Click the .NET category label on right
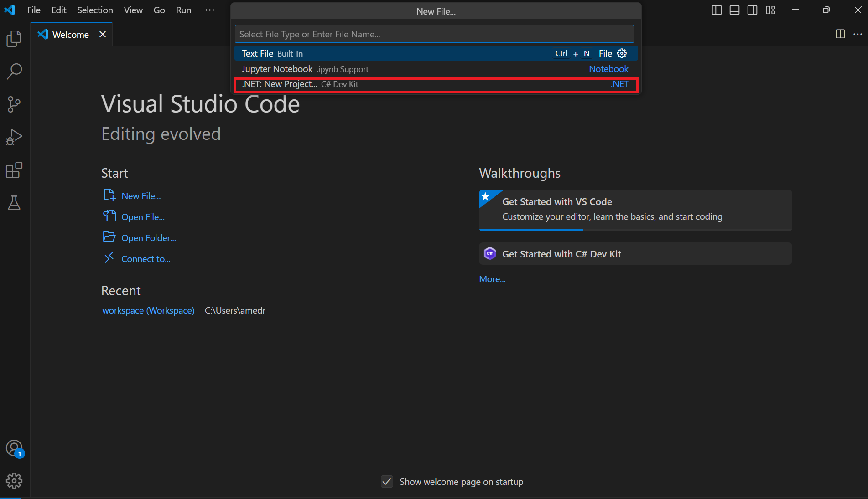The height and width of the screenshot is (499, 868). pyautogui.click(x=619, y=84)
